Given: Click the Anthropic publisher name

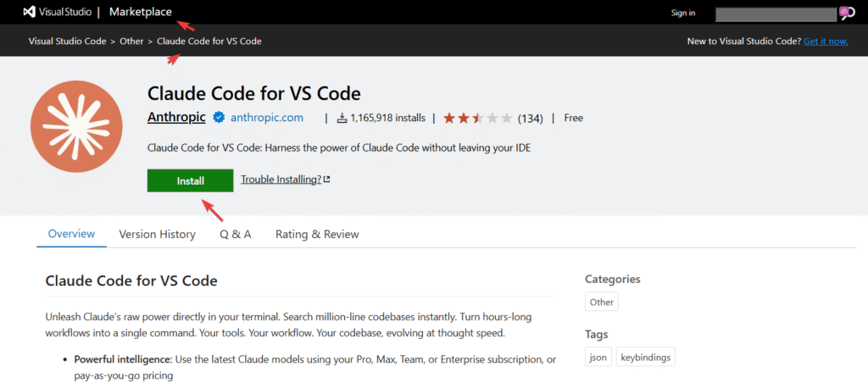Looking at the screenshot, I should 176,118.
